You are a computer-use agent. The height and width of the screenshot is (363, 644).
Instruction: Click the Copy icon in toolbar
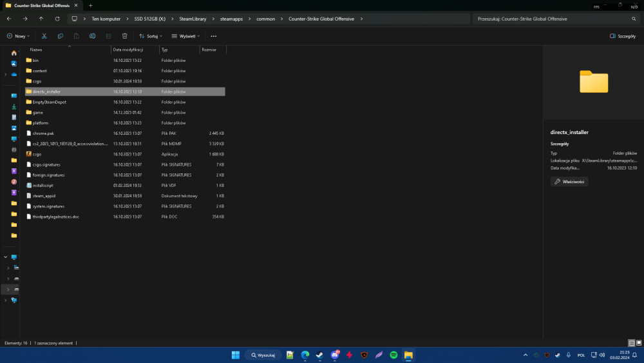click(x=61, y=36)
